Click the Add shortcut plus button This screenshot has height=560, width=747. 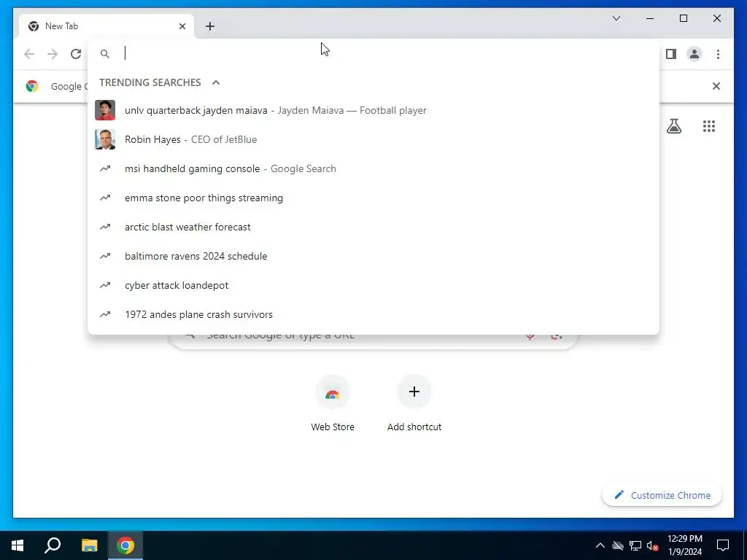414,392
